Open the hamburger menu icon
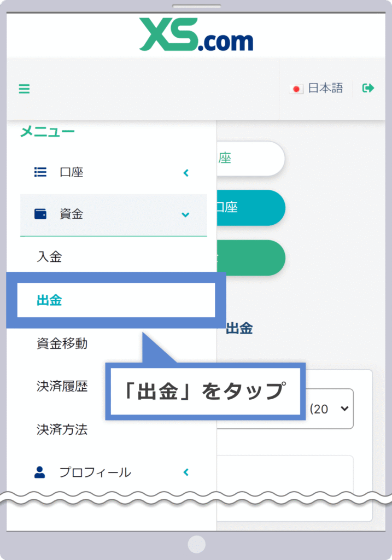This screenshot has width=392, height=560. (24, 89)
